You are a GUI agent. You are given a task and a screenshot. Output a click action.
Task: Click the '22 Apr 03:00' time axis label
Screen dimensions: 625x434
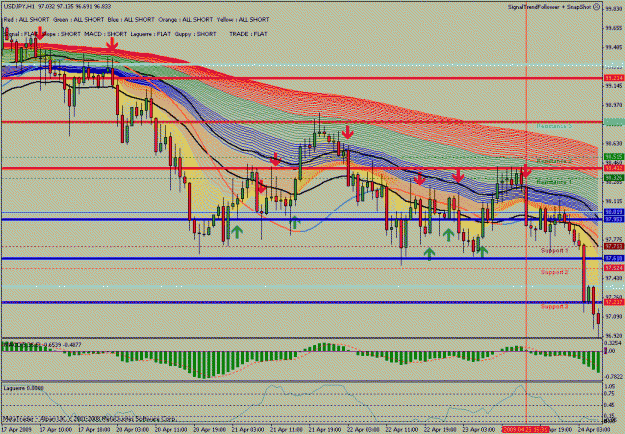365,430
